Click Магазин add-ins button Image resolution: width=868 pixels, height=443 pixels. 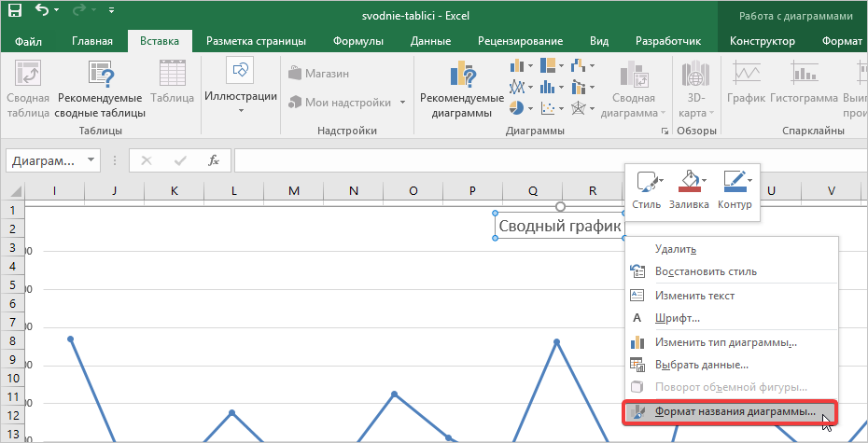[x=319, y=74]
